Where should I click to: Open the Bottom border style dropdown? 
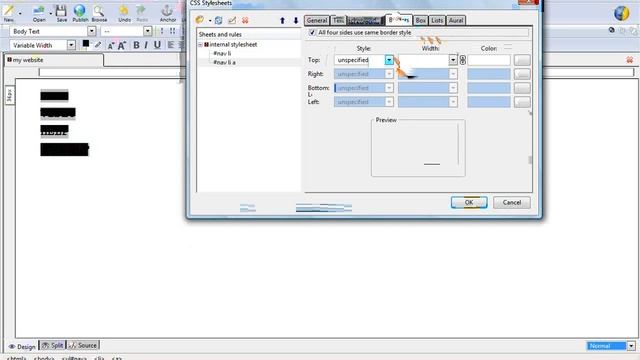click(389, 88)
